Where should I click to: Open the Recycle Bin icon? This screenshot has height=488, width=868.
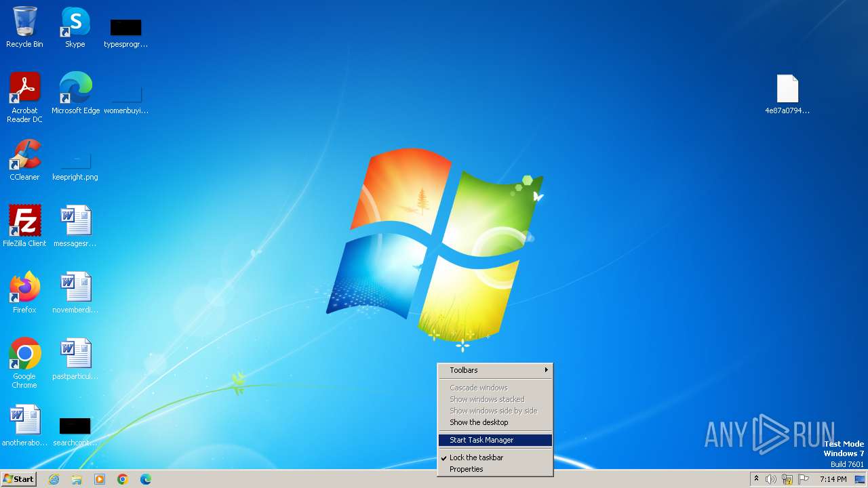coord(24,27)
